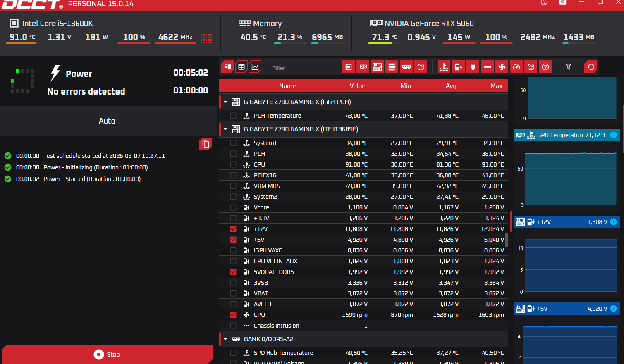
Task: Toggle the current sensor type filter icon
Action: [x=488, y=67]
